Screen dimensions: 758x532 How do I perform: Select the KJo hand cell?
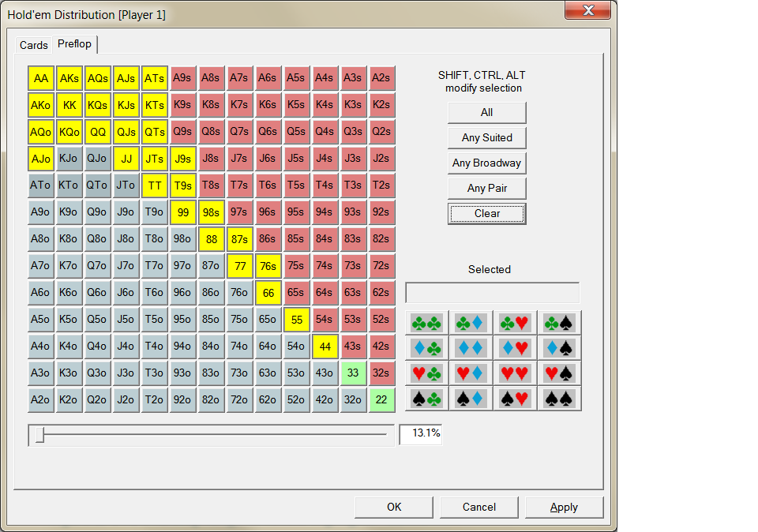pyautogui.click(x=69, y=159)
